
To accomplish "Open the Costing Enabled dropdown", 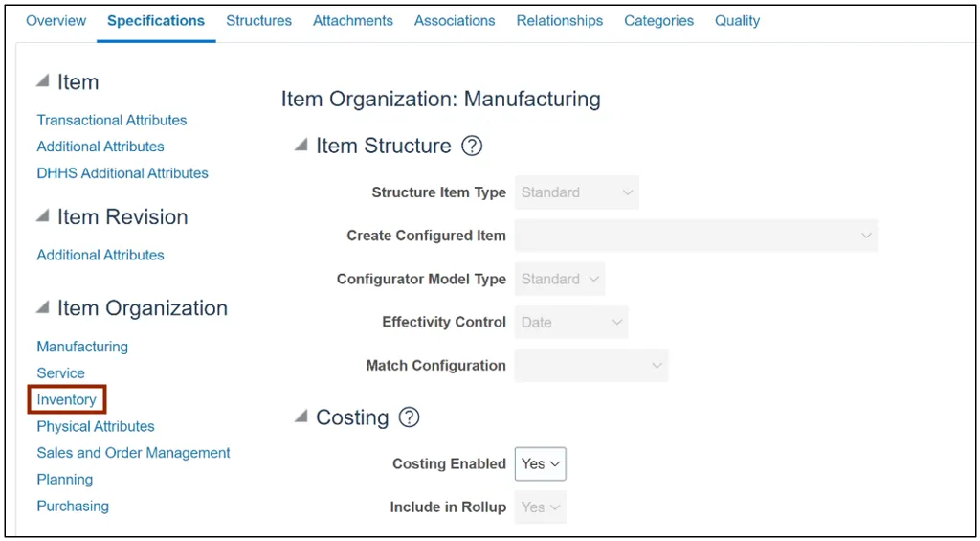I will pyautogui.click(x=541, y=464).
